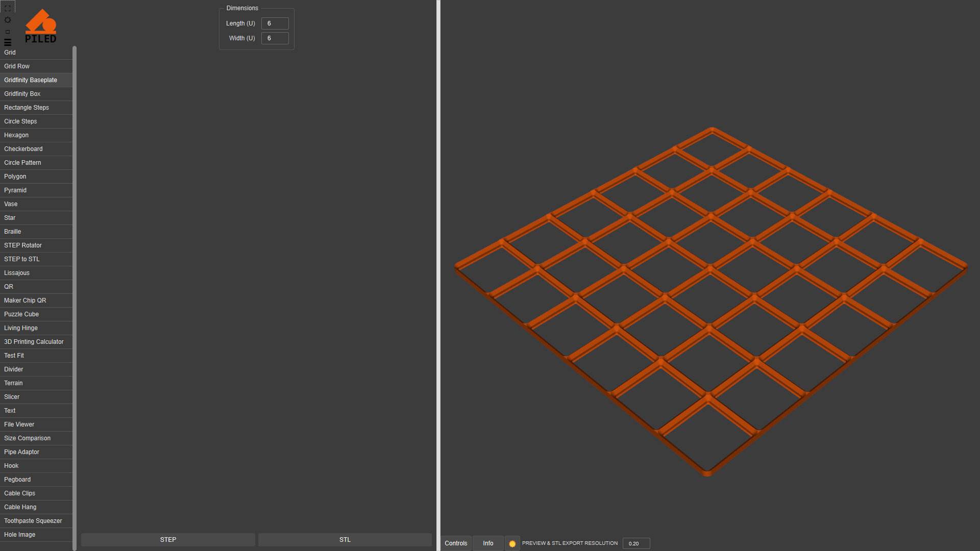980x551 pixels.
Task: Click the Width (U) input field
Action: pyautogui.click(x=275, y=38)
